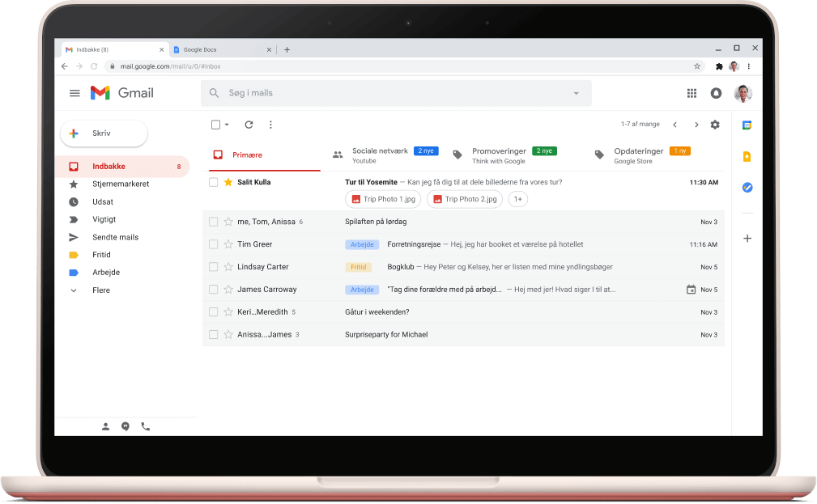Open the Gåtur i weekenden? email

point(463,312)
